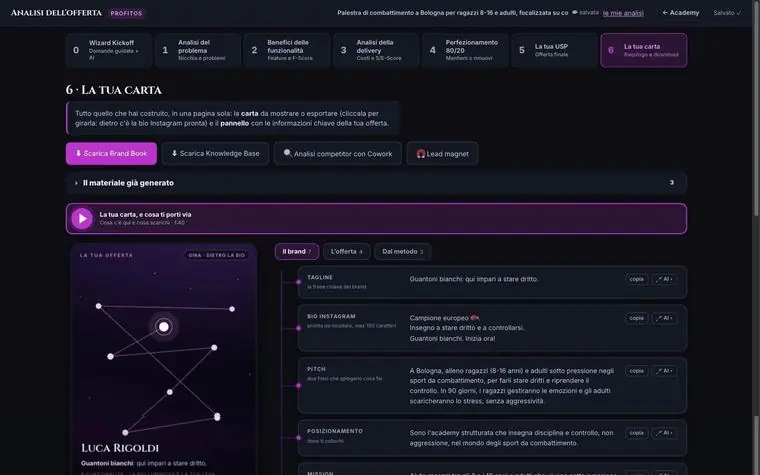Click the constellation card thumbnail
The image size is (760, 475).
click(x=164, y=360)
